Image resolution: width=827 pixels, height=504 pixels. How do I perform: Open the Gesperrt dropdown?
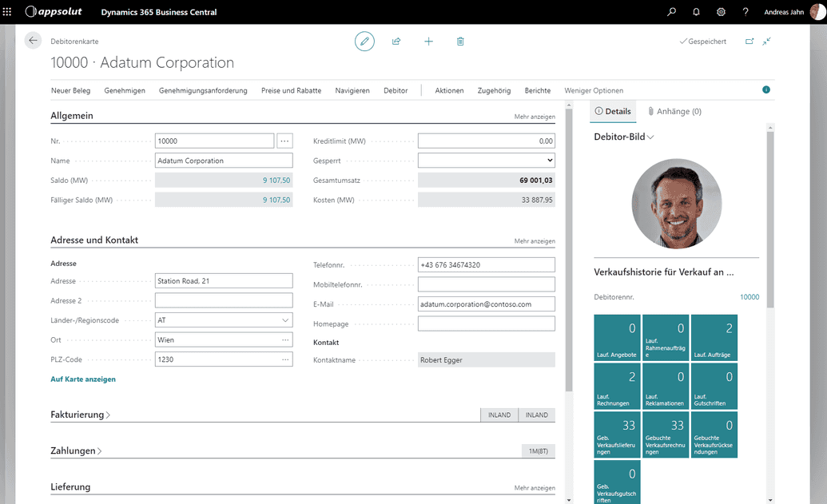486,161
